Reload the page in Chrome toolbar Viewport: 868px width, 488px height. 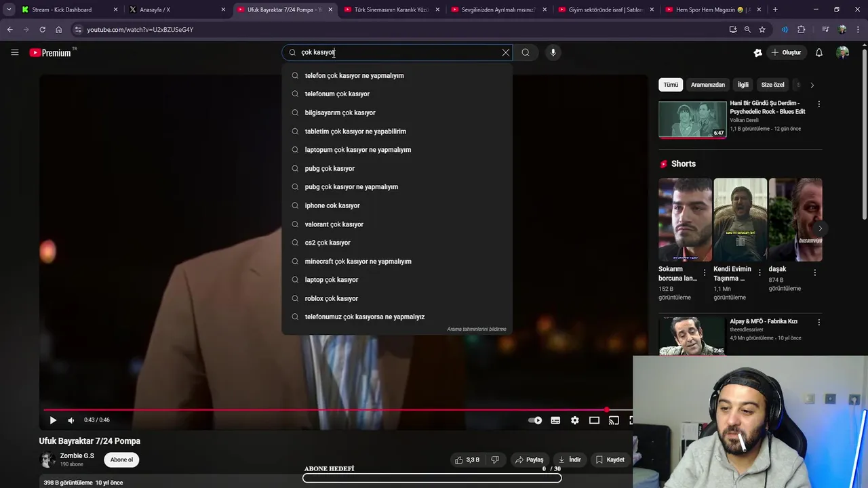pos(42,30)
